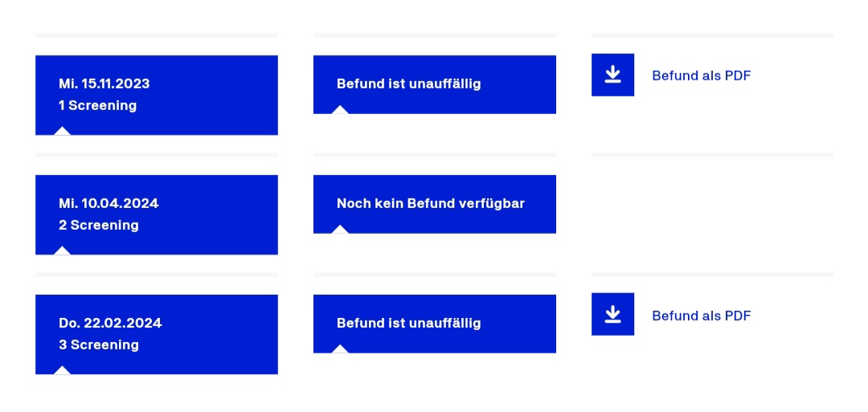This screenshot has height=412, width=868.
Task: Select the "Do. 22.02.2024" date text
Action: click(110, 323)
